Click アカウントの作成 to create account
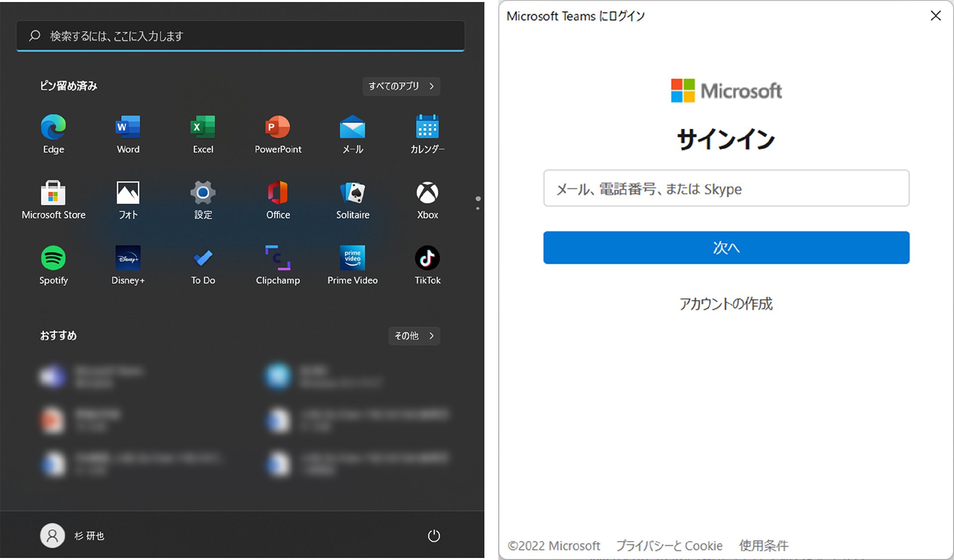This screenshot has height=560, width=954. coord(726,304)
